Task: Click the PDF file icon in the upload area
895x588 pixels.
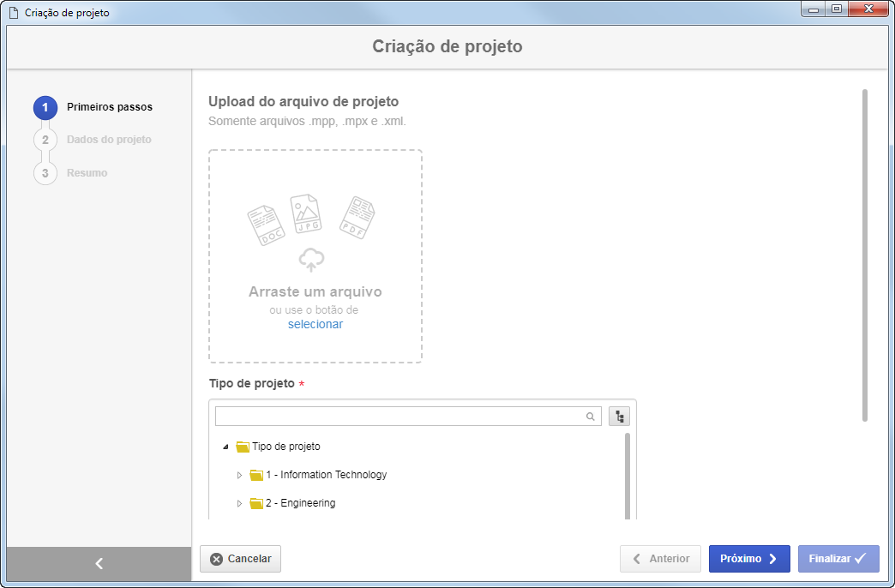Action: (357, 217)
